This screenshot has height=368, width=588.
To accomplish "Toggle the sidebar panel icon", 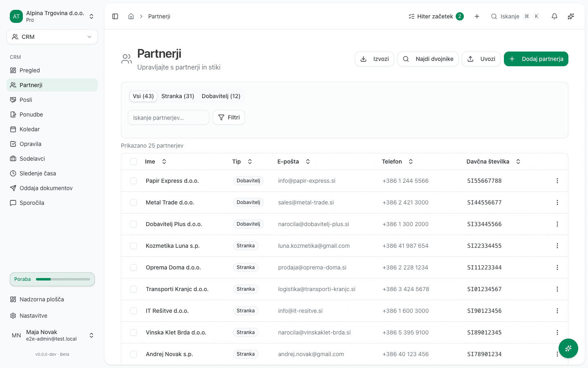I will click(115, 16).
